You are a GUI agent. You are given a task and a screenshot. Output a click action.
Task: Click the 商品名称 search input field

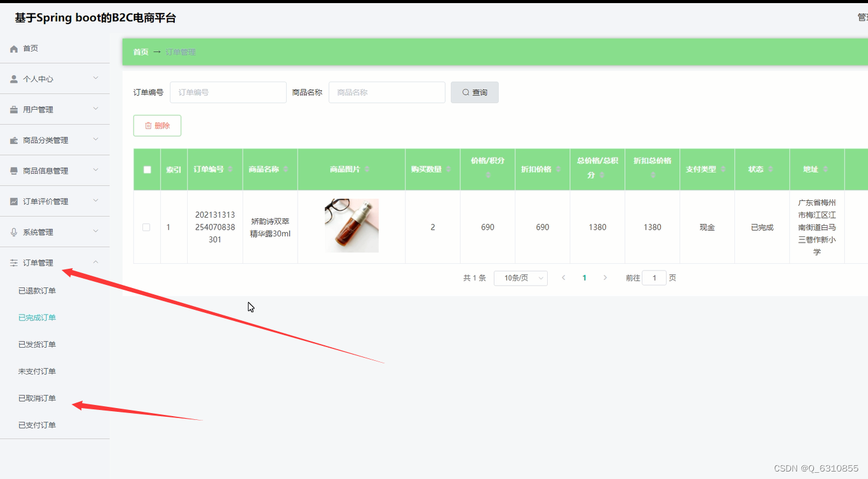(x=387, y=93)
